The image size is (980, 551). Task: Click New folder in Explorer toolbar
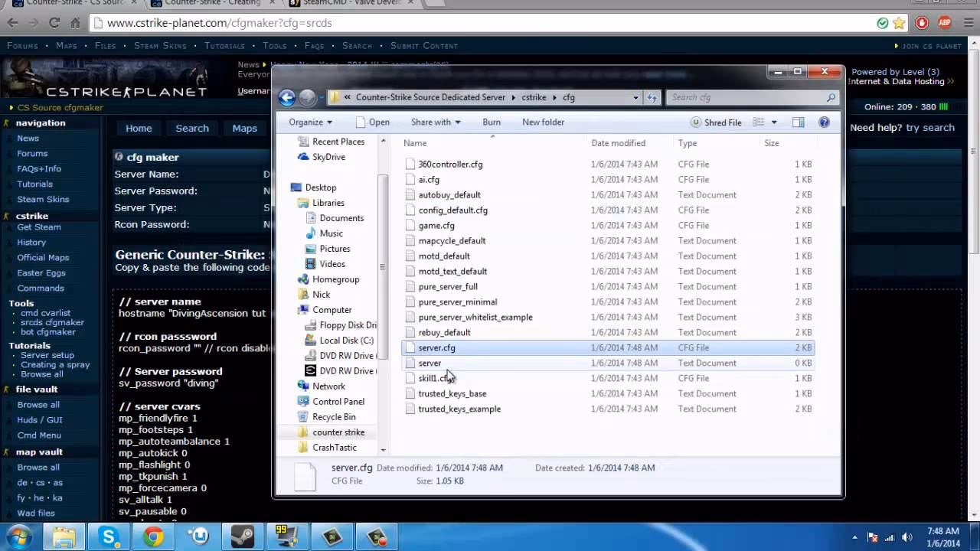(543, 122)
